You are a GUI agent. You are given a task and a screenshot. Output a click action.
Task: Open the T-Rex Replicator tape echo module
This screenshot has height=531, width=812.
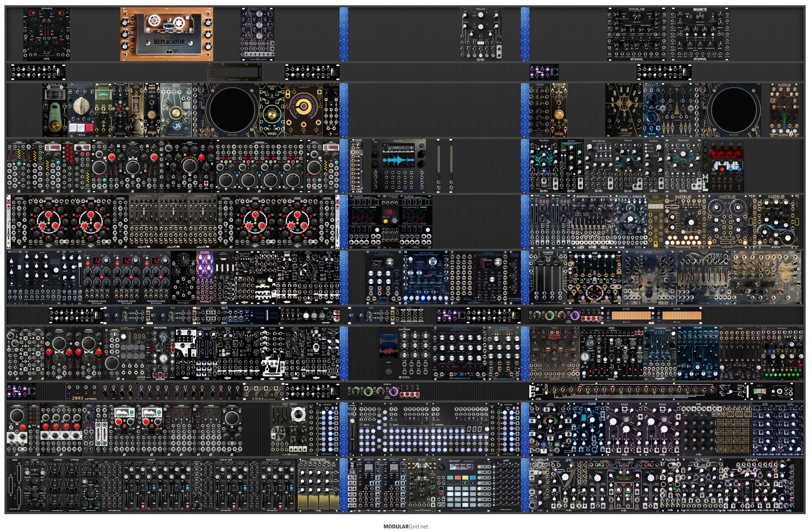pos(167,34)
